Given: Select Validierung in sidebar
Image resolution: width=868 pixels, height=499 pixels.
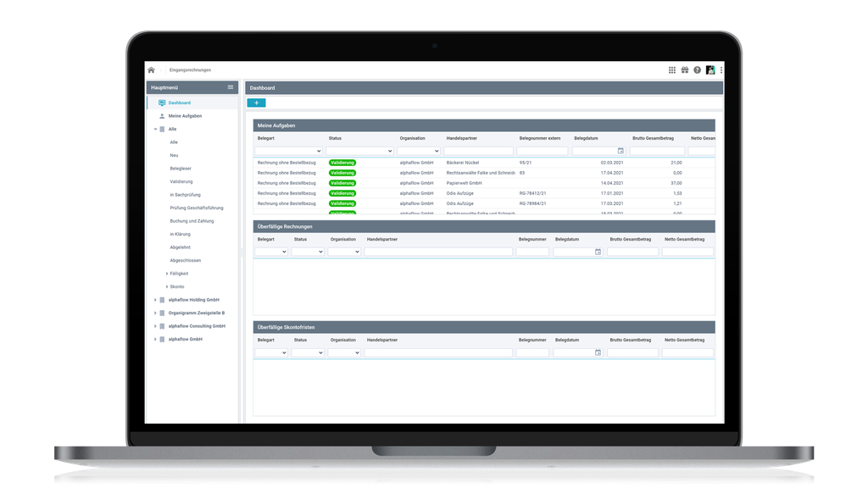Looking at the screenshot, I should click(x=181, y=181).
